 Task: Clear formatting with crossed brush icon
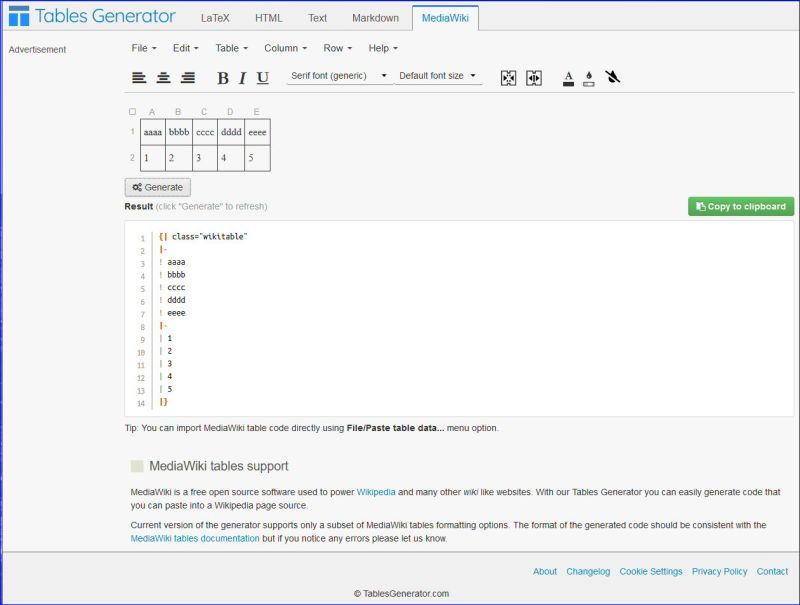612,77
